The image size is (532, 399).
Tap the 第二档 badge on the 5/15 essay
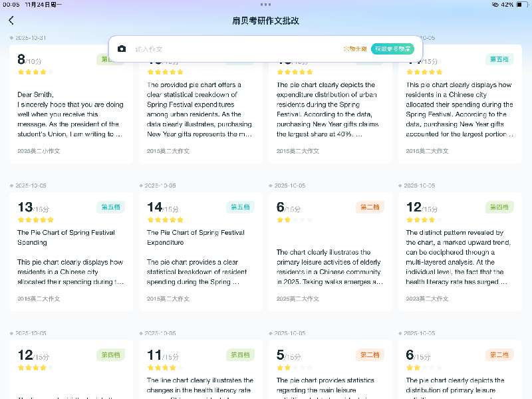point(369,355)
